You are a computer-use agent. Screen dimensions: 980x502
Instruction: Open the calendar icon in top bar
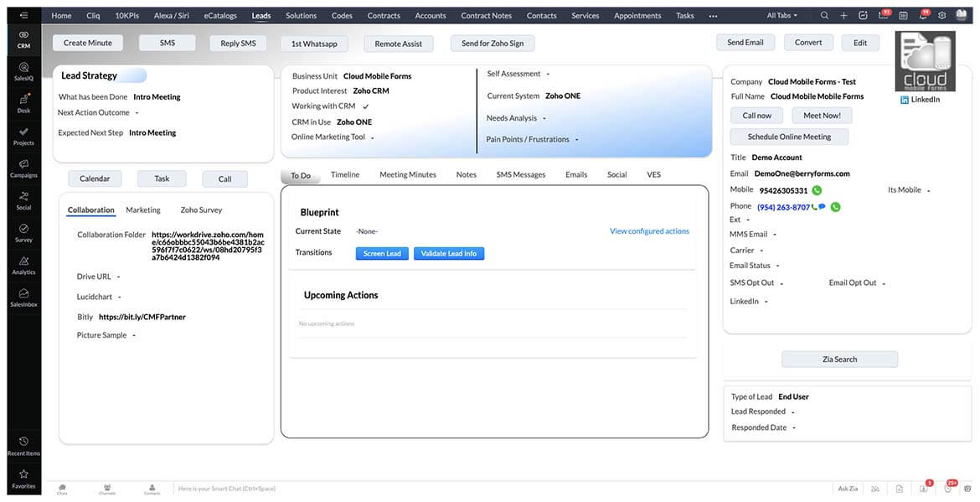pos(903,15)
